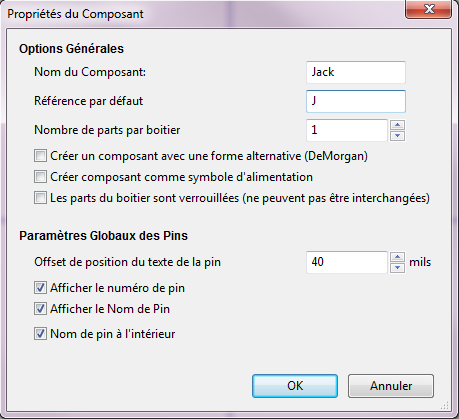Focus the Référence par défaut field
This screenshot has height=419, width=459.
[x=356, y=101]
